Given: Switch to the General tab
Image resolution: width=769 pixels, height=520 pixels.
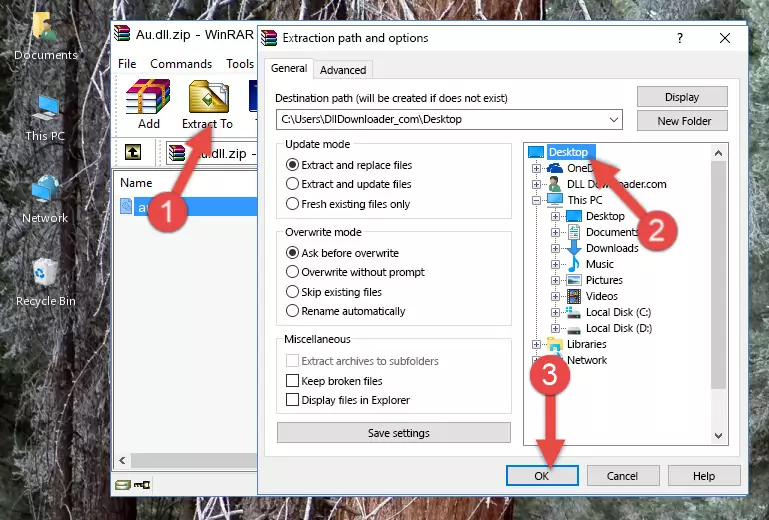Looking at the screenshot, I should [x=289, y=68].
